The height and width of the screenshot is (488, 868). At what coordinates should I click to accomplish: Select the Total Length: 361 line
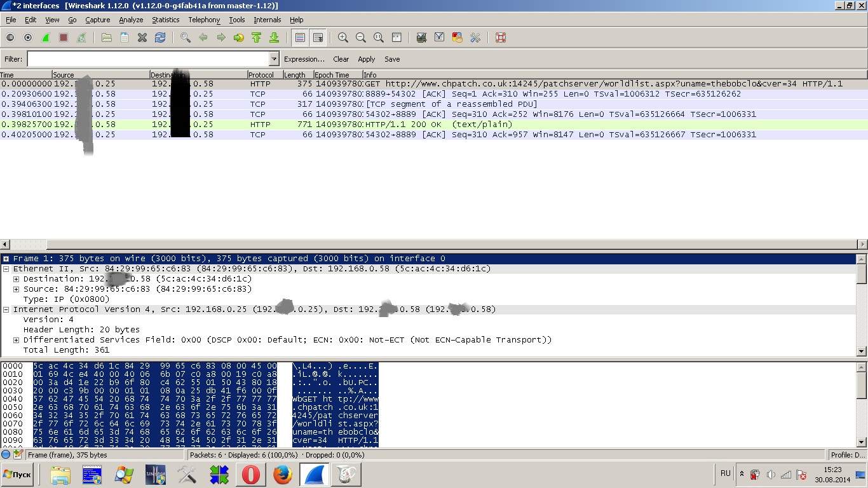pos(66,350)
